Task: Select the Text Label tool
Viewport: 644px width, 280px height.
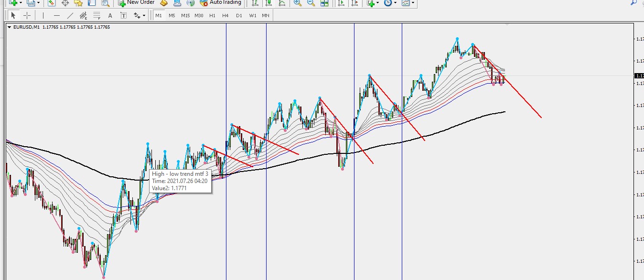Action: pos(124,15)
